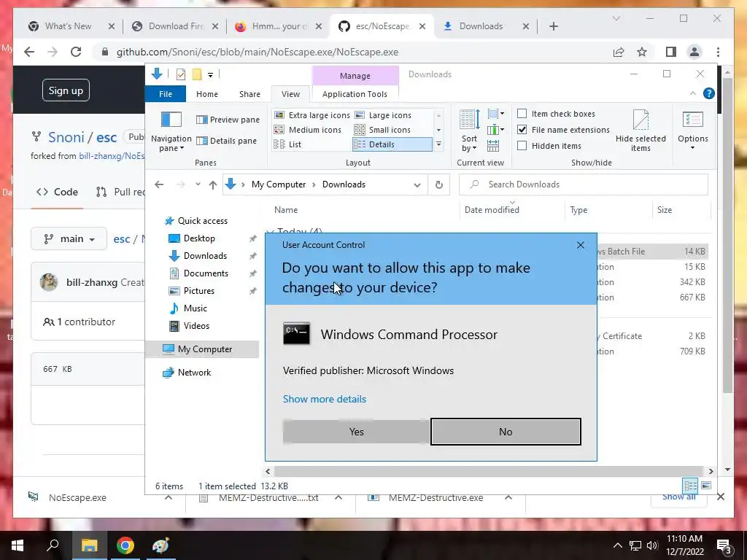747x560 pixels.
Task: Bookmark this page with the star icon
Action: (642, 52)
